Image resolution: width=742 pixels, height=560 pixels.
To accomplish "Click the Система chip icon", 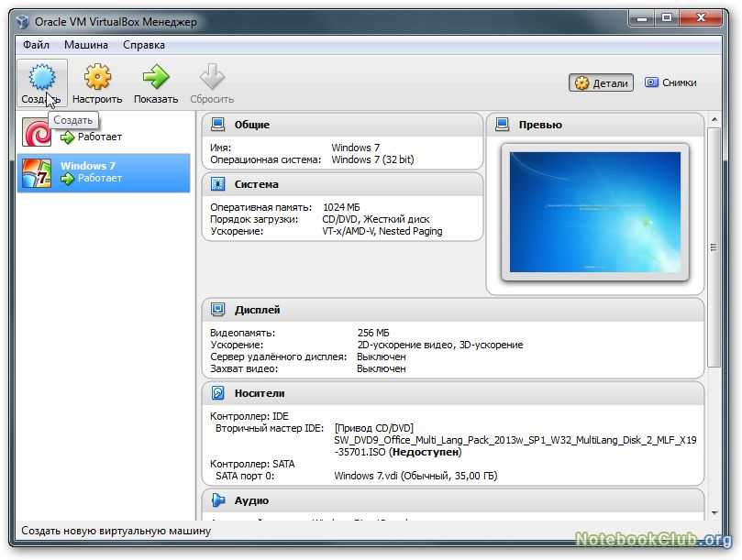I will click(217, 184).
